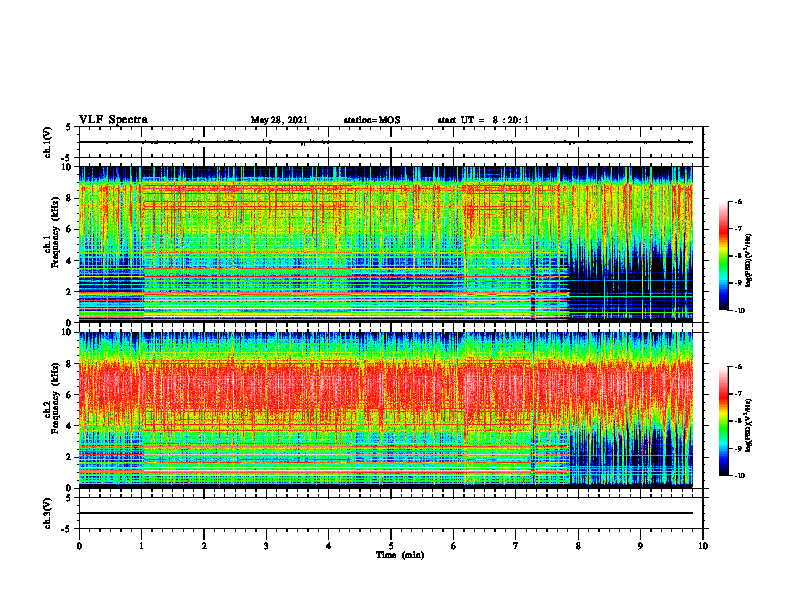Click the ch.1 voltage waveform trace
Viewport: 792px width, 612px height.
pyautogui.click(x=385, y=142)
